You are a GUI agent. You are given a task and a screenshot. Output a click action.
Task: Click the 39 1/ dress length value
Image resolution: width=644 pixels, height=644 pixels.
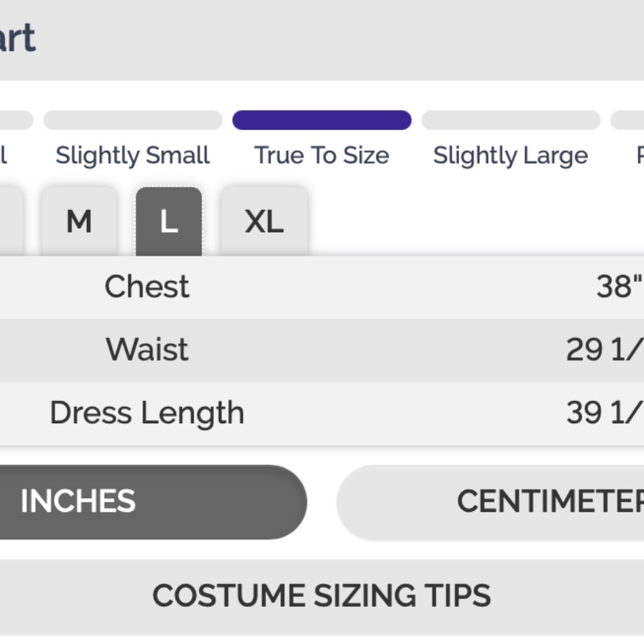click(x=605, y=413)
